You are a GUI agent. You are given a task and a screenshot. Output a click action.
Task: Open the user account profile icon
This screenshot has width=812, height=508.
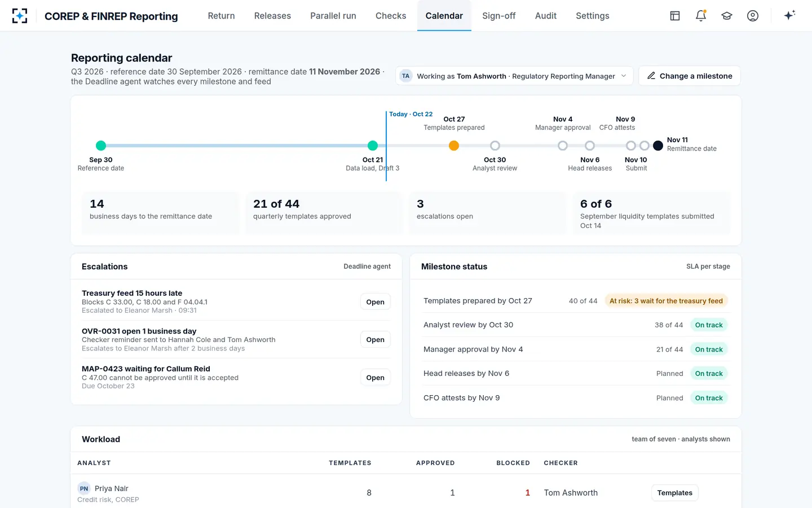(753, 16)
